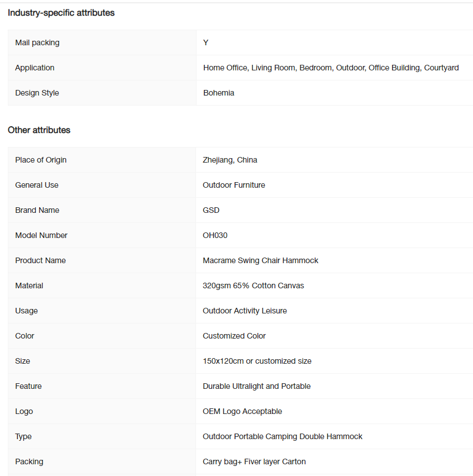
Task: Select the OH030 model number value
Action: [215, 236]
